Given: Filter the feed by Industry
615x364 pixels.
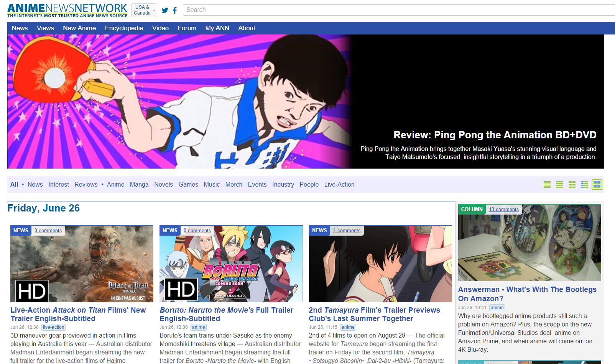Looking at the screenshot, I should (x=283, y=184).
